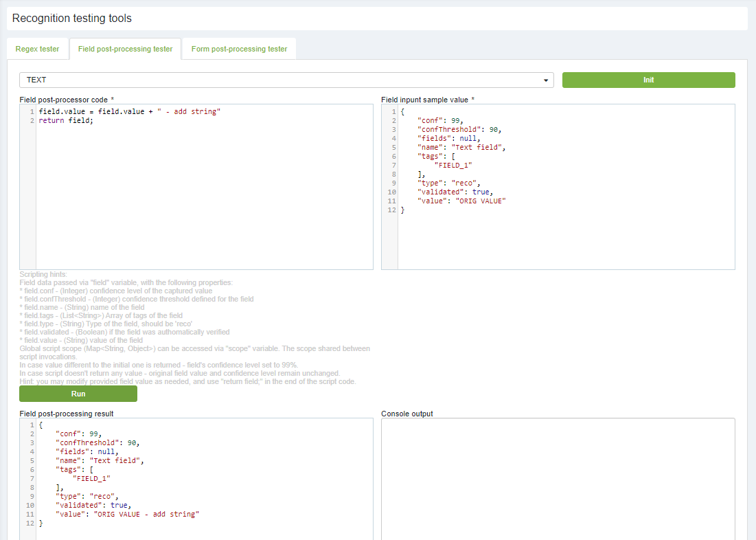Click the Recognition testing tools page title

[x=72, y=19]
